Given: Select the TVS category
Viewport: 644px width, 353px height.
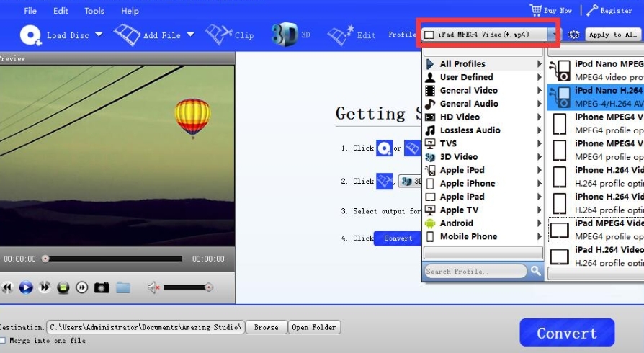Looking at the screenshot, I should (483, 143).
